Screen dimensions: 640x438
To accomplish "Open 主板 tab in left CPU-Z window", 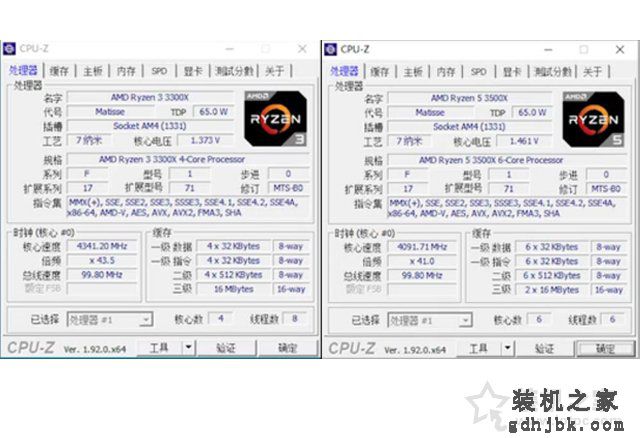I will pyautogui.click(x=93, y=71).
